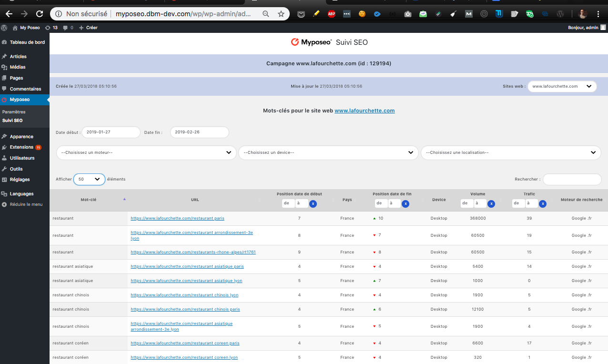608x364 pixels.
Task: Open the Sites web dropdown
Action: coord(562,86)
